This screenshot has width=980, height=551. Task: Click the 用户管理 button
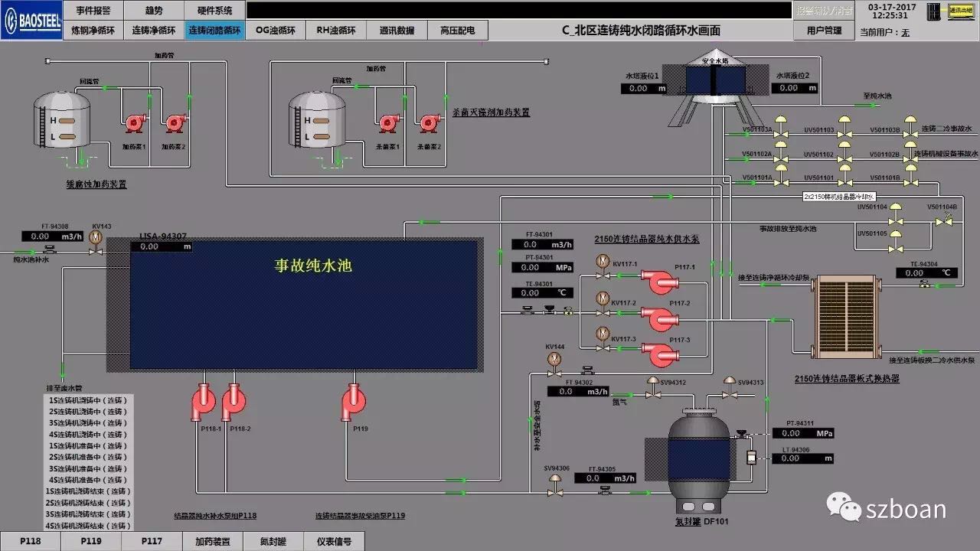(824, 31)
